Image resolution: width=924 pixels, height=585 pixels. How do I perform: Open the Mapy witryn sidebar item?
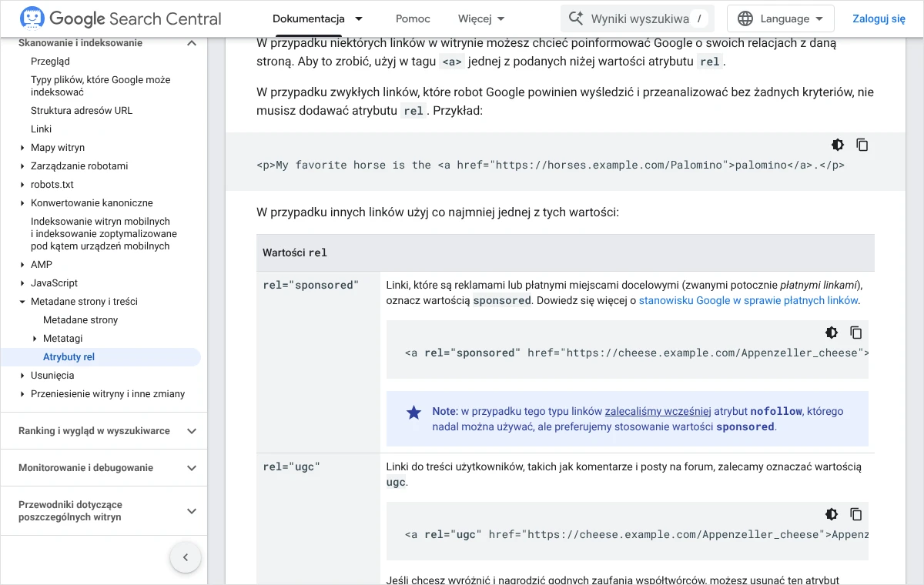pyautogui.click(x=58, y=148)
